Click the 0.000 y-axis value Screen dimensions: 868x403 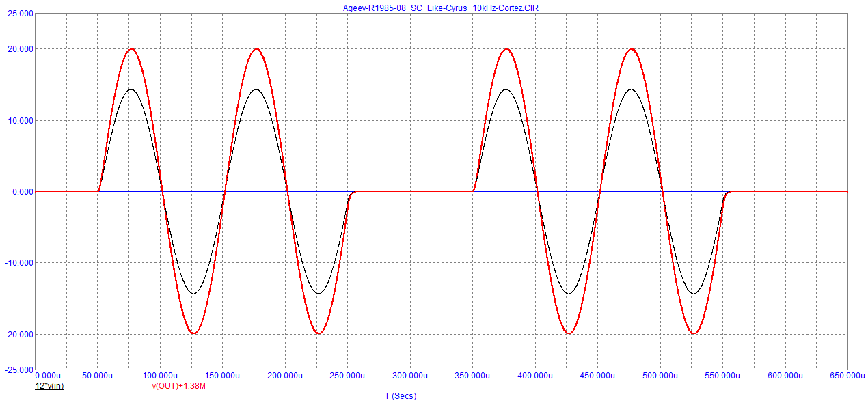pos(23,192)
